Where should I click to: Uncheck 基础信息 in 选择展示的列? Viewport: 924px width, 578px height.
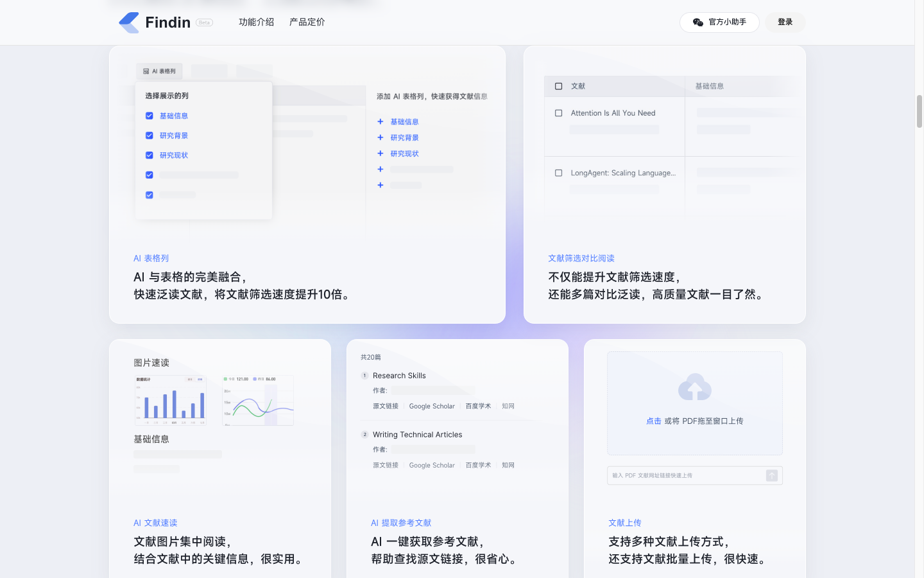[149, 116]
